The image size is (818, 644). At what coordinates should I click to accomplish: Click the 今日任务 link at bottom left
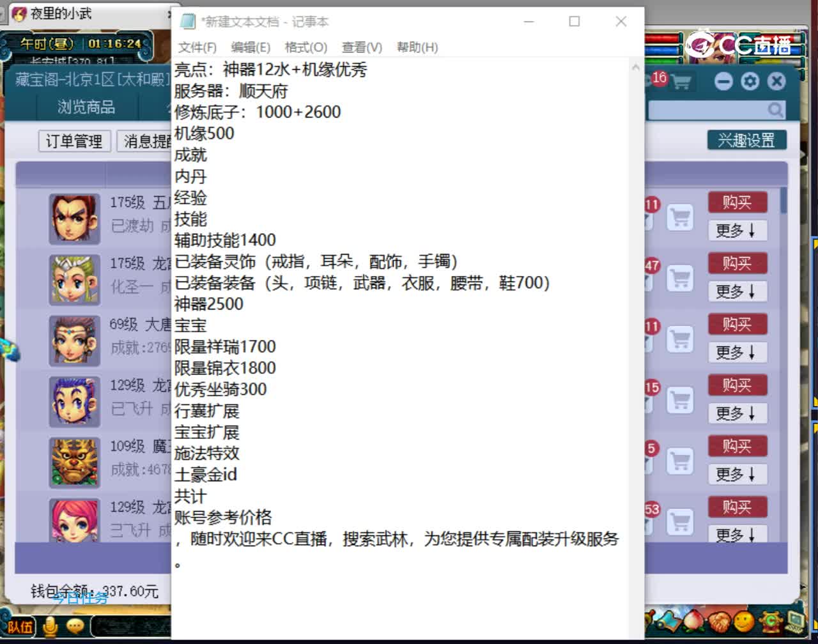click(x=81, y=599)
